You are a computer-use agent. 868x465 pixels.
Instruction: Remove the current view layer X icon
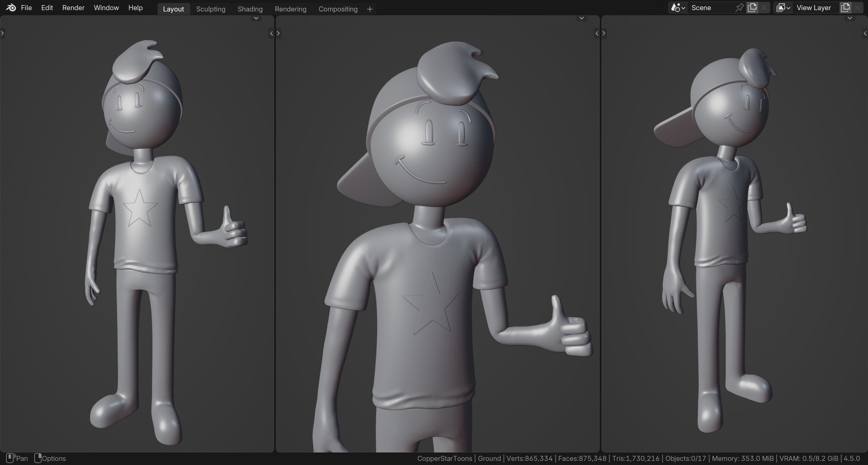[857, 8]
